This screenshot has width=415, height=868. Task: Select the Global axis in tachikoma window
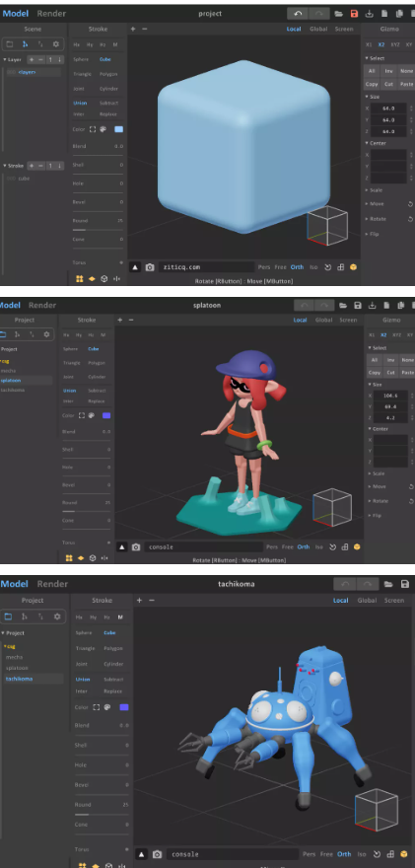tap(368, 600)
